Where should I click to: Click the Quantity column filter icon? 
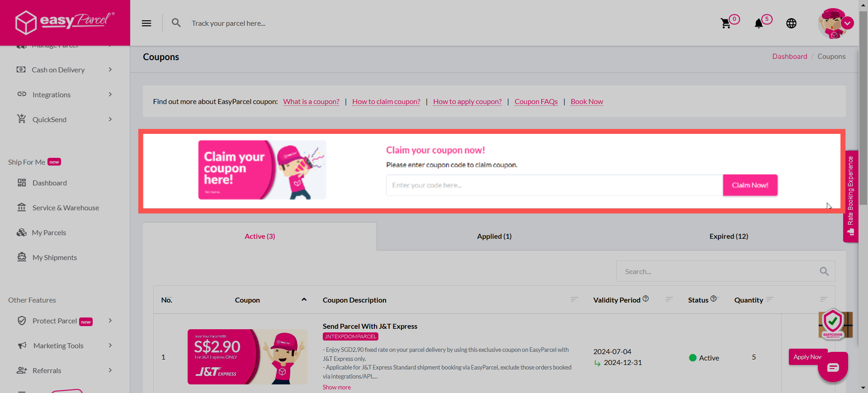[770, 299]
